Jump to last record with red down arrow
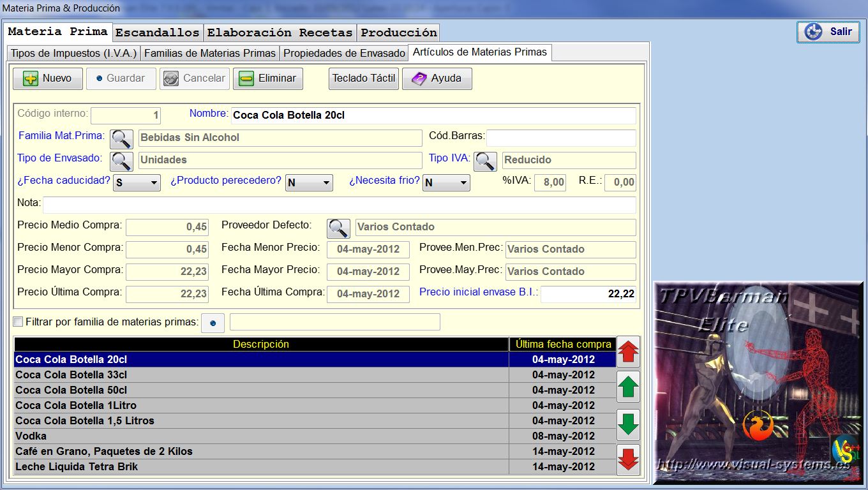 coord(628,459)
